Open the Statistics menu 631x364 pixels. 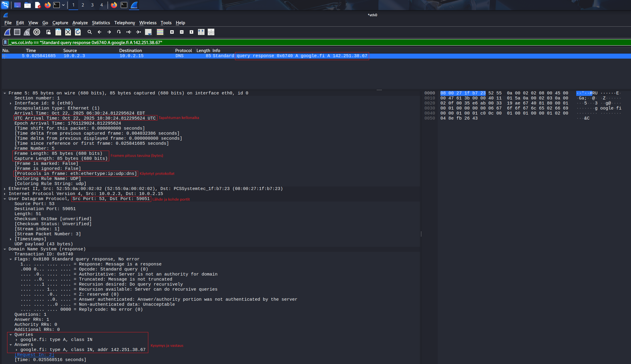(x=101, y=23)
